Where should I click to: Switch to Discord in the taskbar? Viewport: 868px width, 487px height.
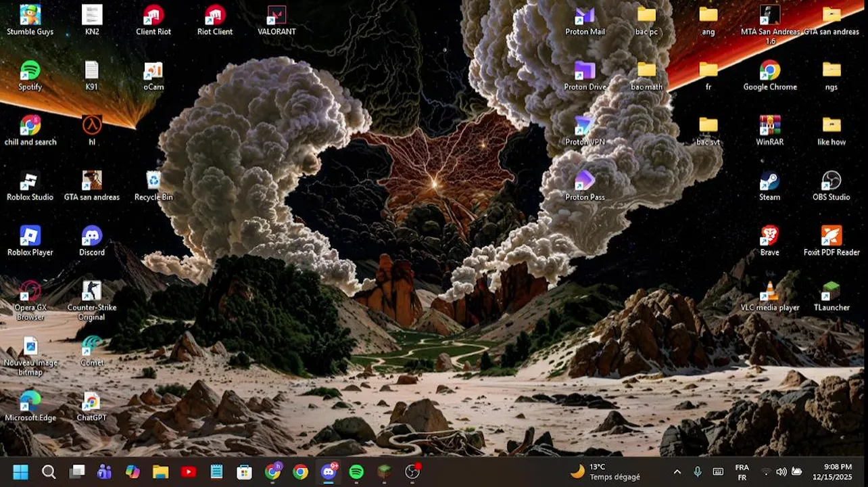[329, 471]
